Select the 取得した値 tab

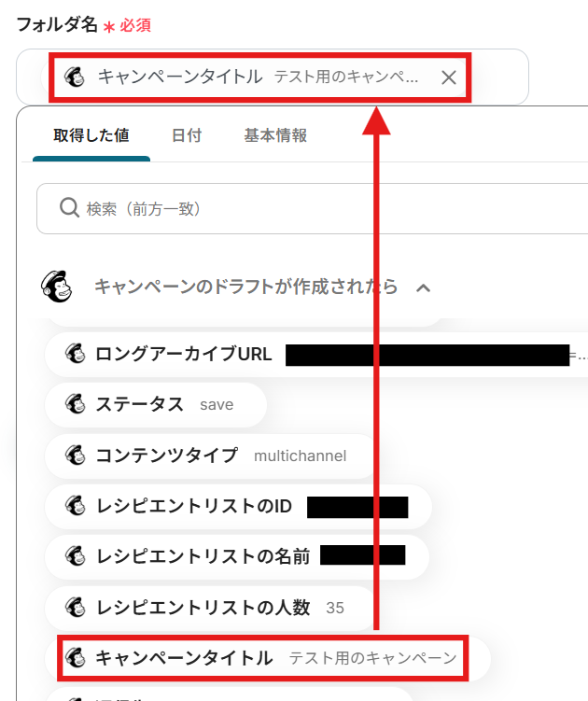[x=91, y=135]
